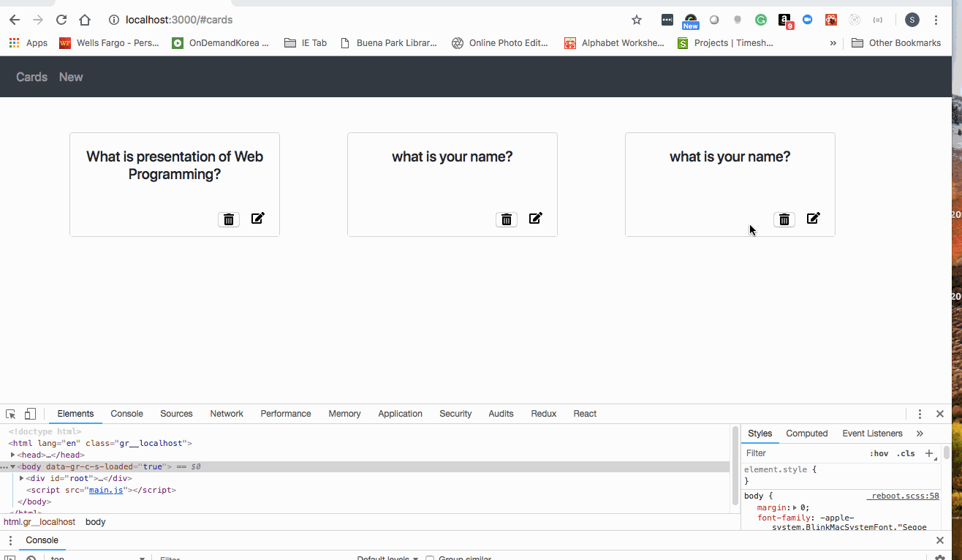Expand the div#root node

[x=20, y=478]
